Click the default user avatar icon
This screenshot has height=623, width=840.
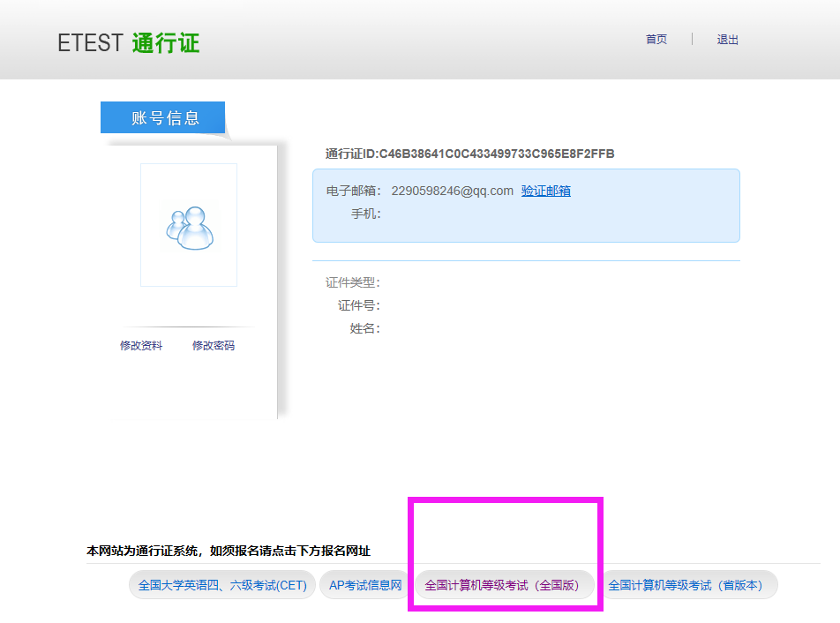[x=189, y=226]
